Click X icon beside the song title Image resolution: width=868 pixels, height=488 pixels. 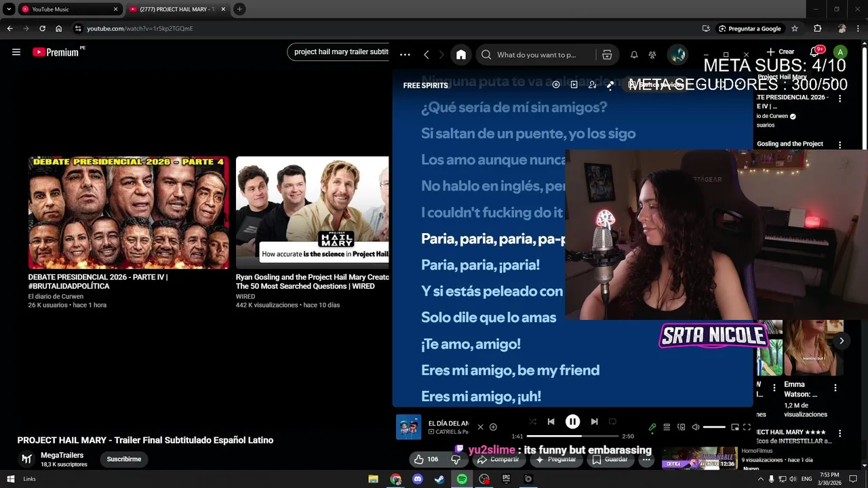pos(480,427)
